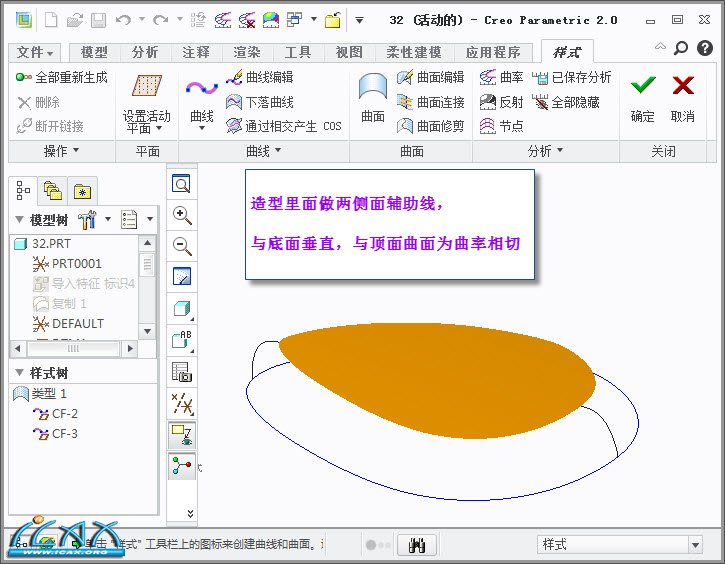This screenshot has width=725, height=564.
Task: Click the 确定 green checkmark button
Action: (643, 98)
